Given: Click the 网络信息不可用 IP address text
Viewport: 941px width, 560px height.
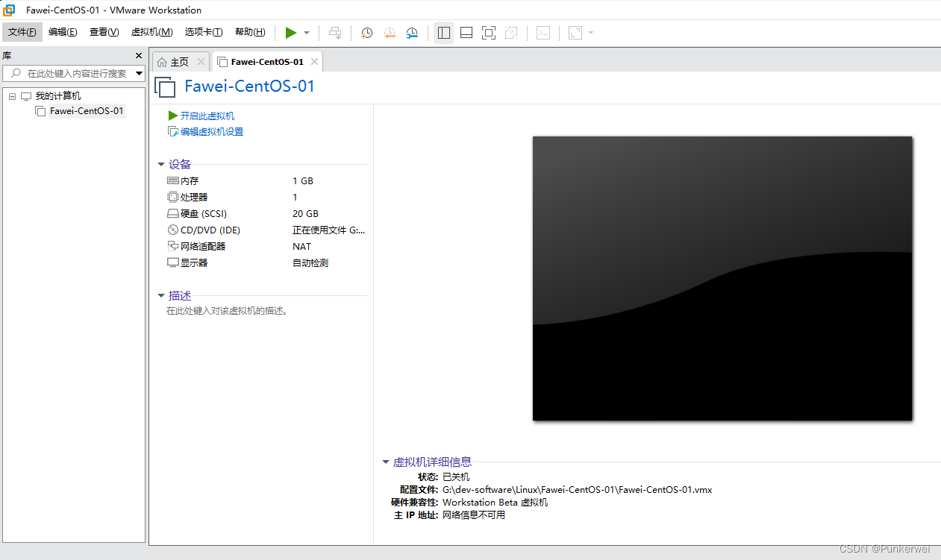Looking at the screenshot, I should [474, 515].
